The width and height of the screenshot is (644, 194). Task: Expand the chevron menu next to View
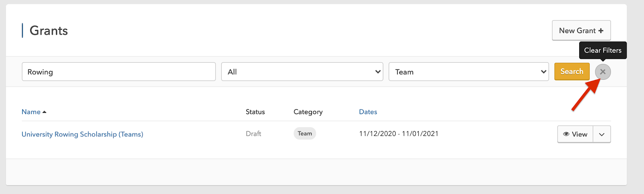[x=601, y=134]
